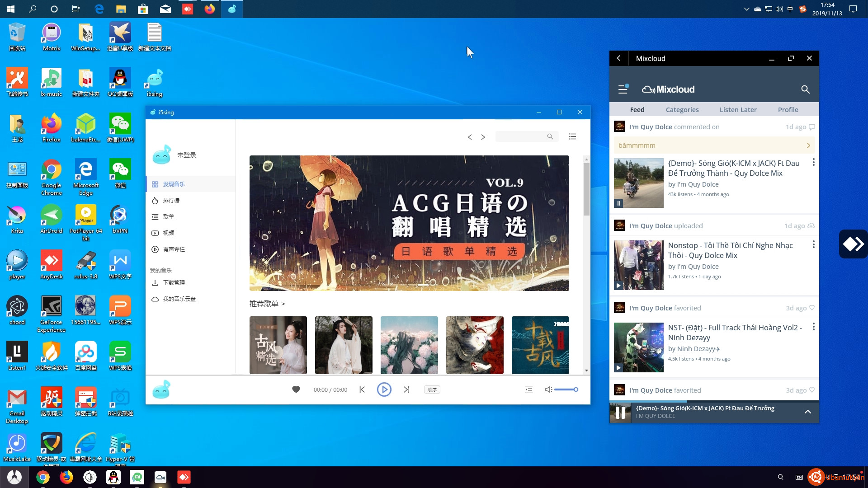Adjust the i5sing volume slider
Image resolution: width=868 pixels, height=488 pixels.
pos(566,389)
